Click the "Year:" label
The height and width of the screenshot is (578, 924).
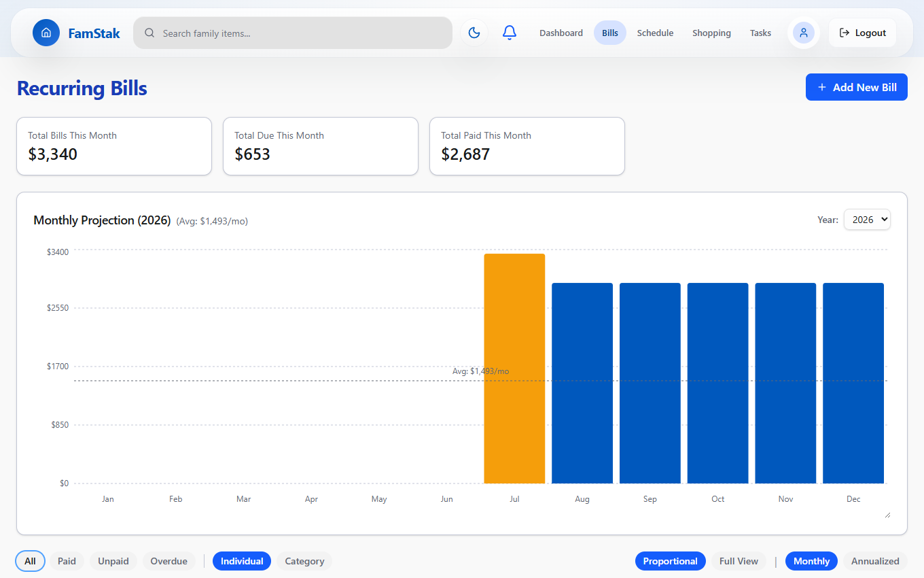tap(828, 220)
